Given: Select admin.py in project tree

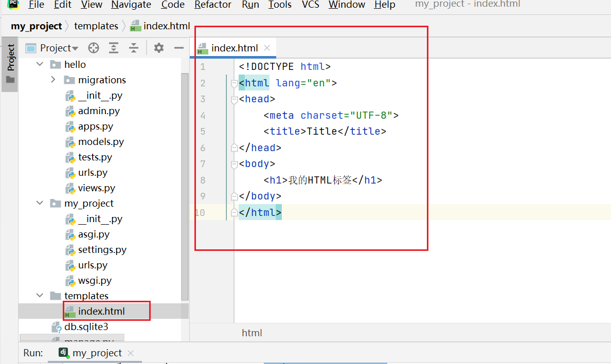Looking at the screenshot, I should (x=99, y=111).
